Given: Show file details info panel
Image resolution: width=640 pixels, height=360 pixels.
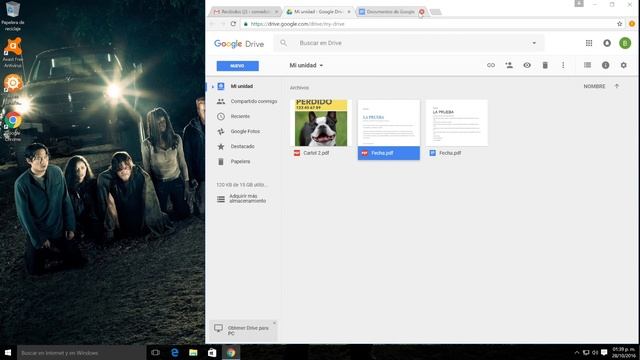Looking at the screenshot, I should coord(605,65).
